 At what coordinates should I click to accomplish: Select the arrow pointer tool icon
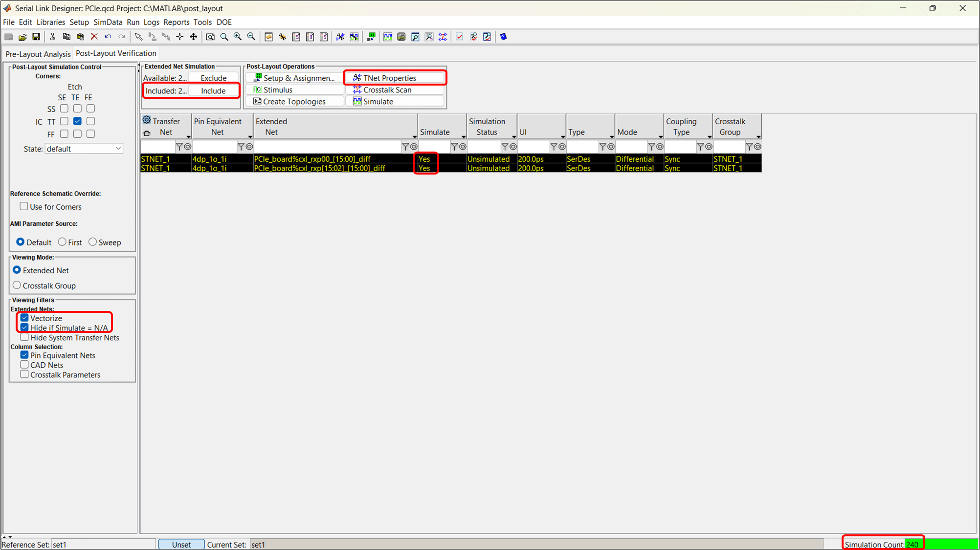(x=138, y=37)
